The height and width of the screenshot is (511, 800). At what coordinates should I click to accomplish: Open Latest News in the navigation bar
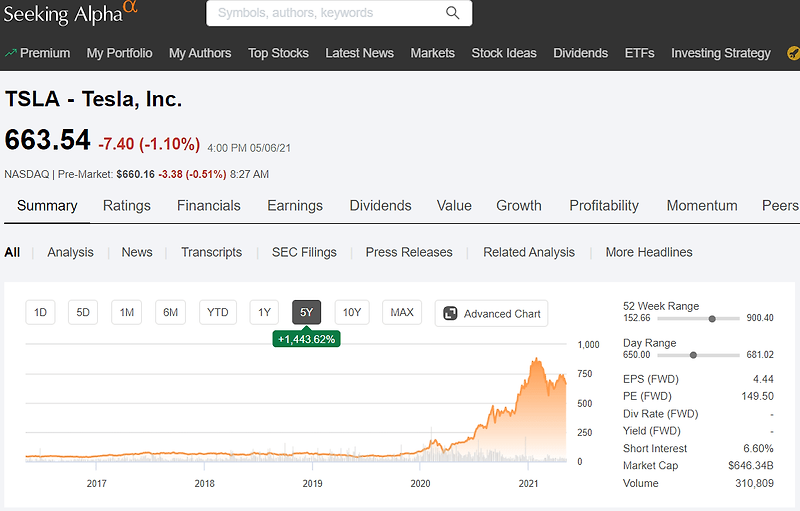coord(360,53)
